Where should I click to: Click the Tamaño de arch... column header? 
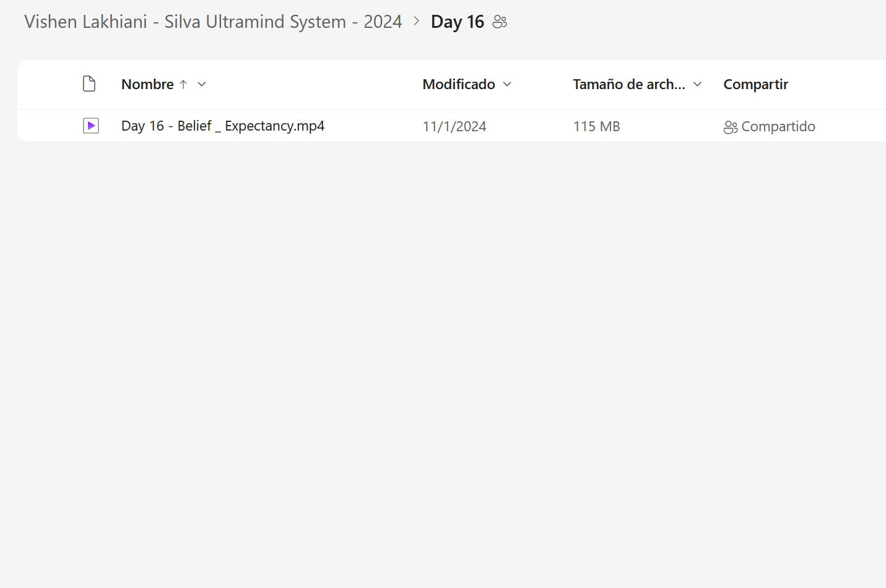coord(628,85)
